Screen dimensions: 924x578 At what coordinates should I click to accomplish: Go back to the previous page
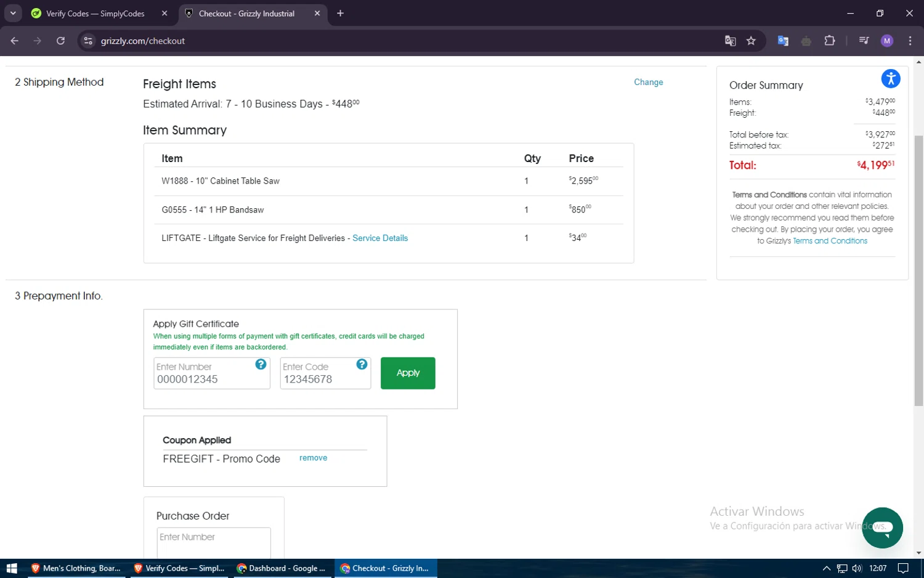click(15, 41)
